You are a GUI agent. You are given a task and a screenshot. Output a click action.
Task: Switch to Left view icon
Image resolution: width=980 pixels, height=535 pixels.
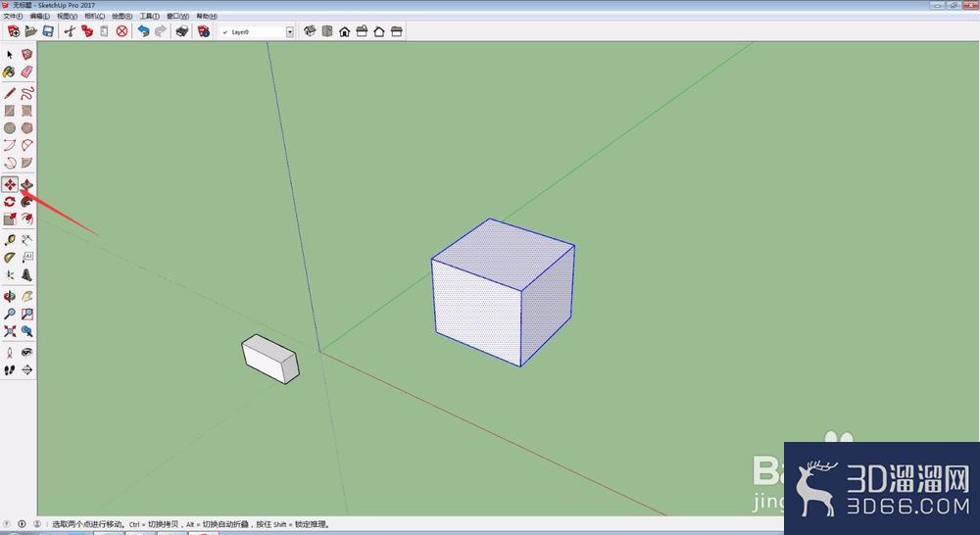(396, 31)
